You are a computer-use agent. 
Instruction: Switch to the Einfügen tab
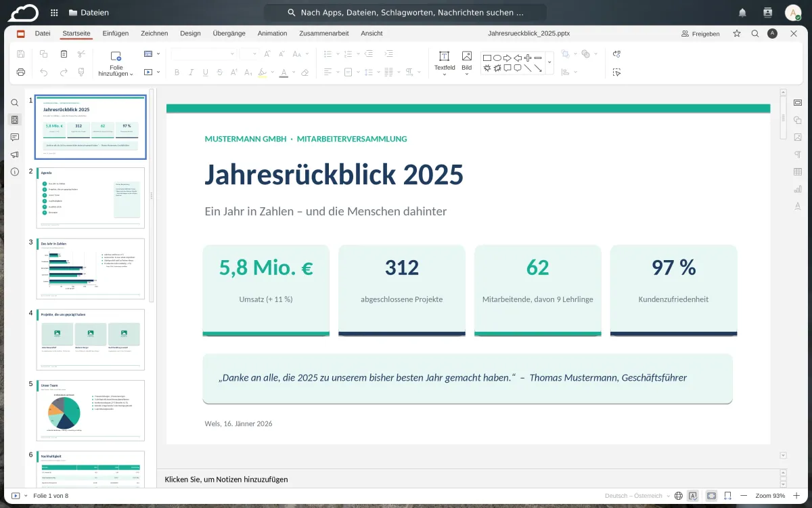[x=116, y=33]
